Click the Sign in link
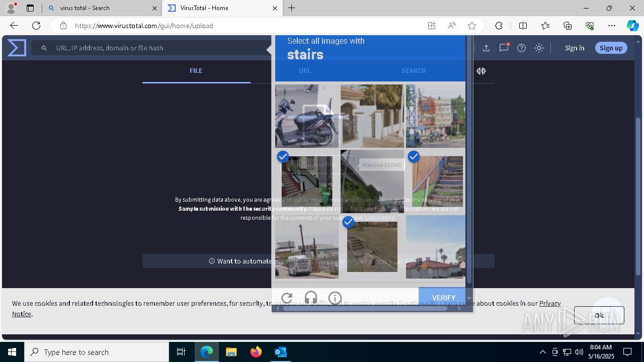This screenshot has height=362, width=644. point(575,48)
